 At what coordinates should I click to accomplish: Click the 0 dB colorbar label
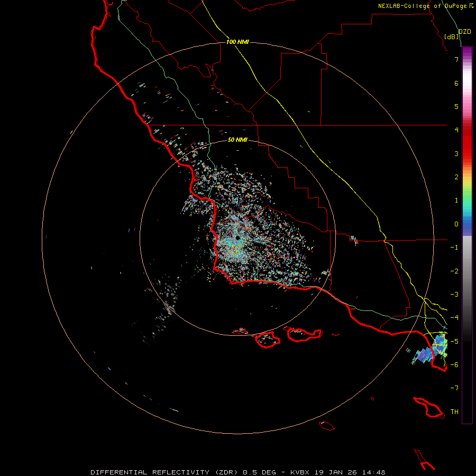coord(456,224)
